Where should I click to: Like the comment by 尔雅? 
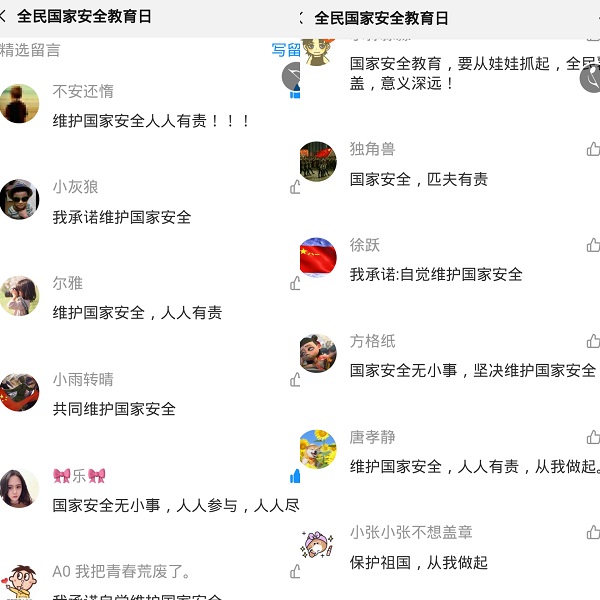pyautogui.click(x=295, y=283)
